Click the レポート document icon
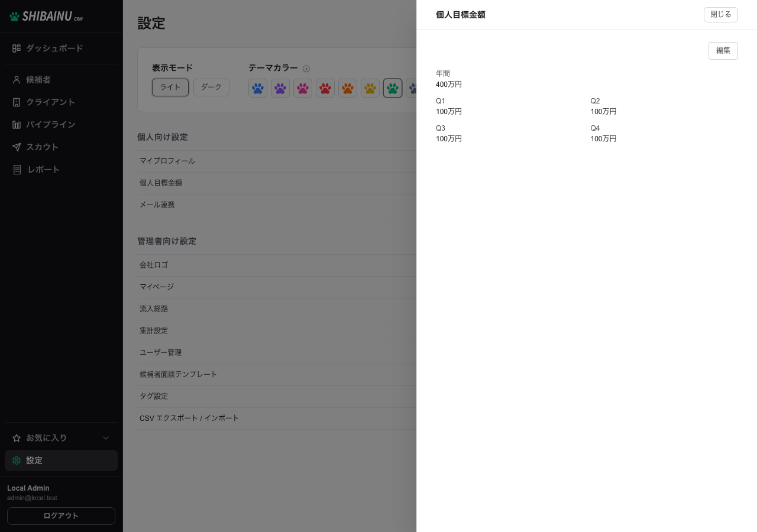 point(17,170)
